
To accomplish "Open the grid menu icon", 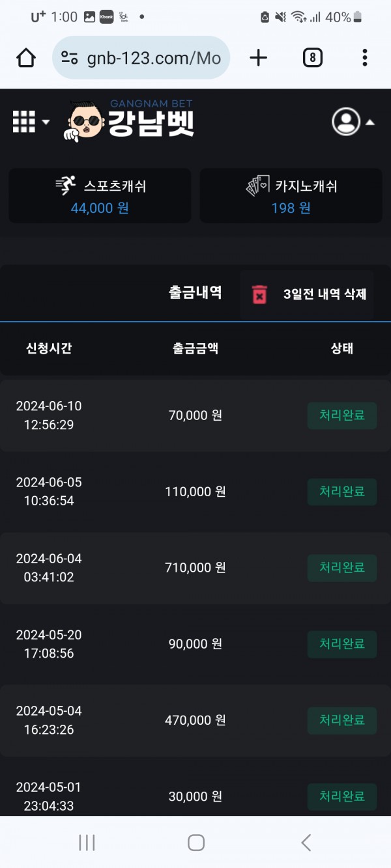I will click(x=24, y=122).
